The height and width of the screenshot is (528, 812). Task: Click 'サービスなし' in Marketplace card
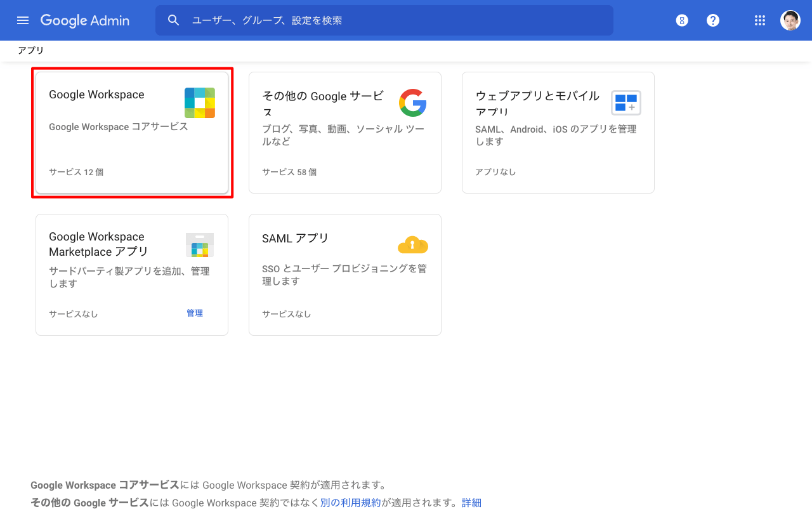(x=74, y=314)
